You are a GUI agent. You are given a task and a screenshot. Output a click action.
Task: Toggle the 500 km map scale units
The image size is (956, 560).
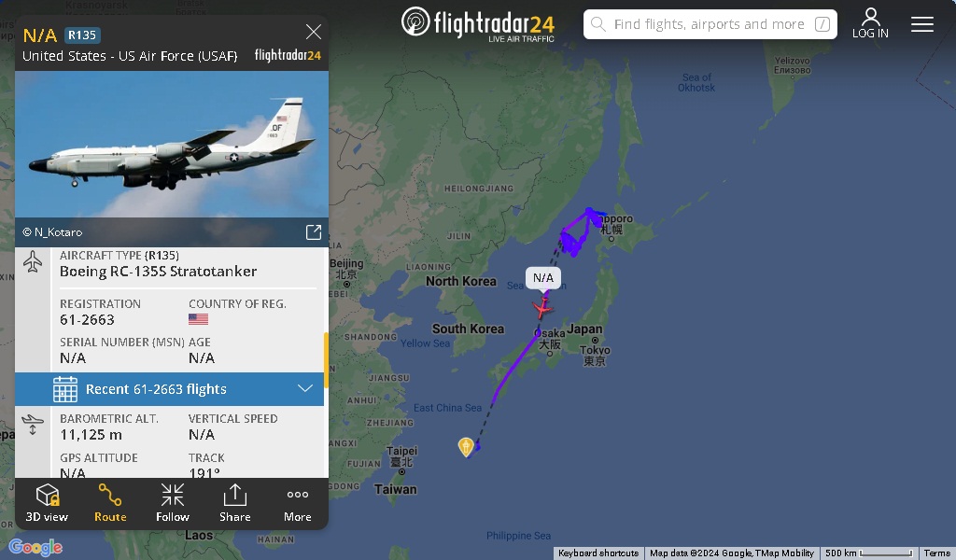coord(869,553)
